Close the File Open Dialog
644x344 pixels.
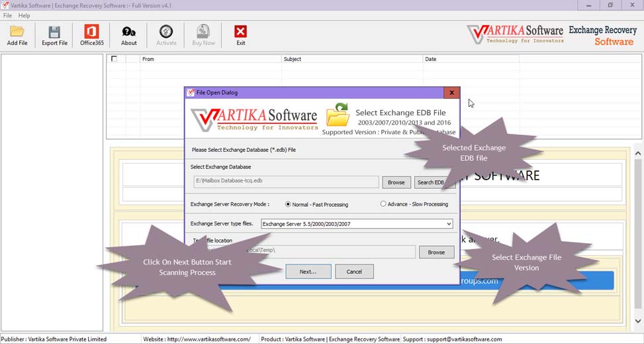[x=451, y=93]
